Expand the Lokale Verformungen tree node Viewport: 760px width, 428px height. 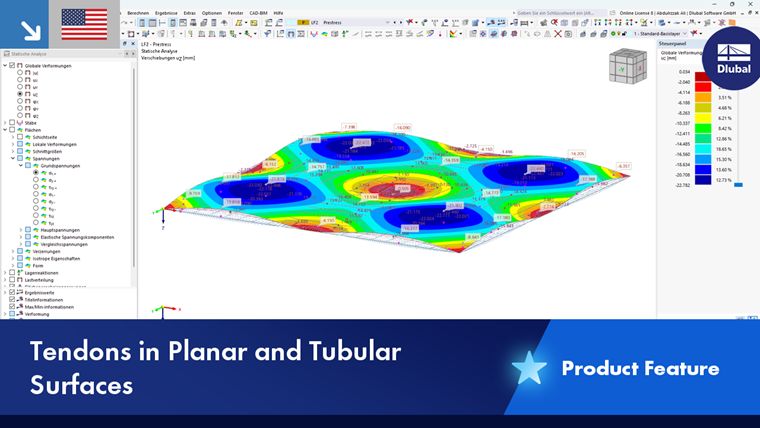(x=13, y=144)
